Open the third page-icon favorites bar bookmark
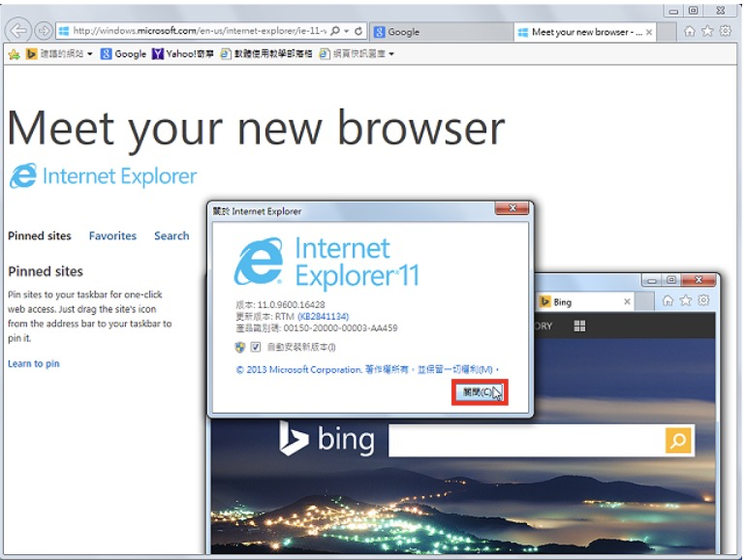The width and height of the screenshot is (746, 560). click(x=266, y=53)
